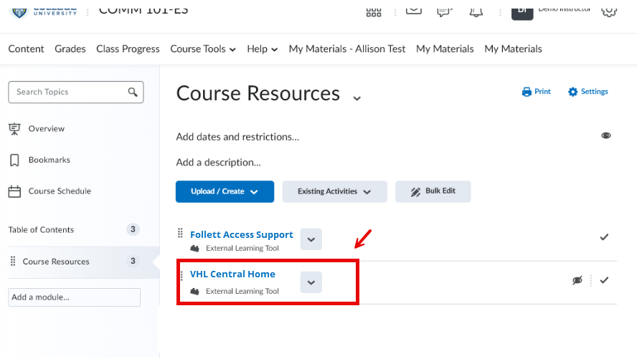Click Bulk Edit pencil icon
The height and width of the screenshot is (364, 637).
pyautogui.click(x=415, y=192)
